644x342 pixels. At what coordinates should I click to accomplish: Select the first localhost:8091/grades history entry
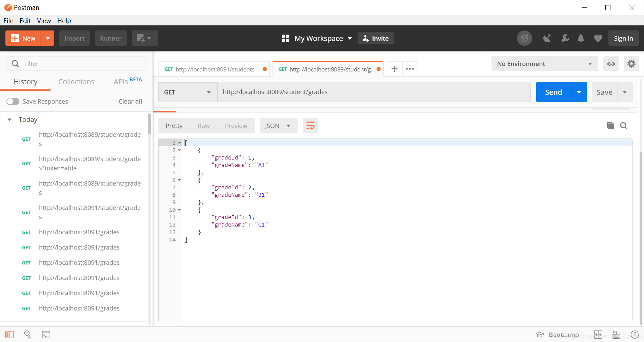coord(79,232)
